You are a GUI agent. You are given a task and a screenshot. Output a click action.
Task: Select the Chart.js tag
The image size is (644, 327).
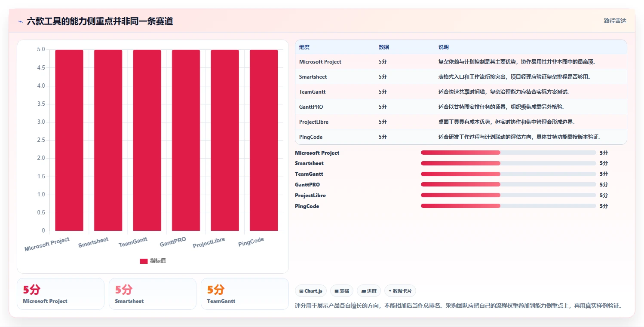click(311, 291)
